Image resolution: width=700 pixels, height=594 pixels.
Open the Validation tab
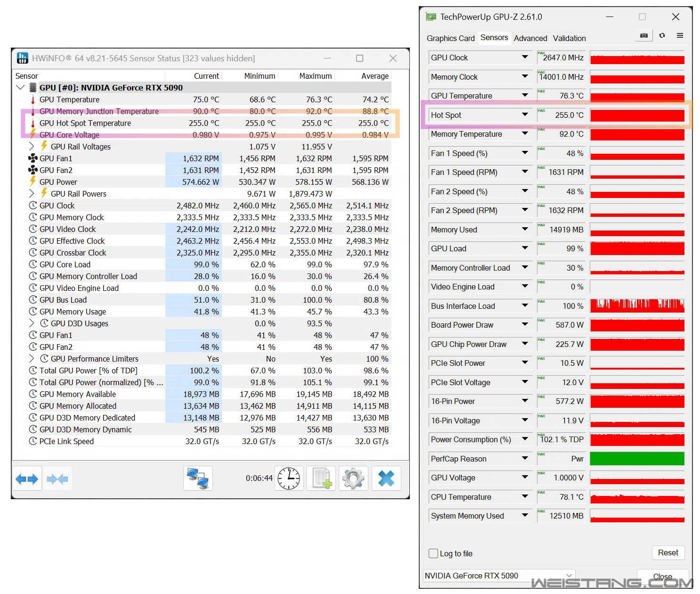(x=570, y=38)
